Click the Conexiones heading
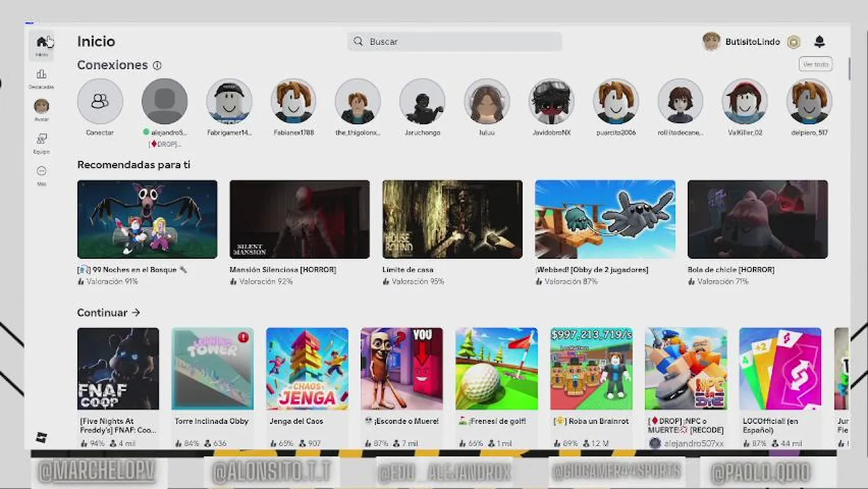868x489 pixels. coord(112,65)
